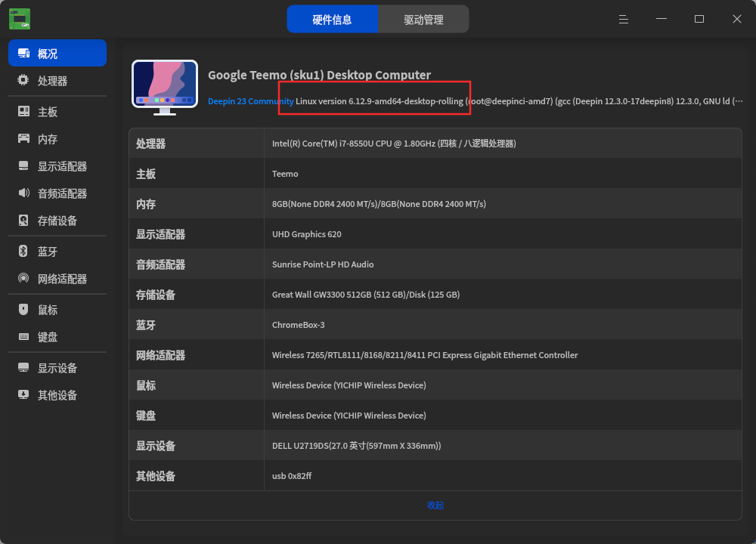
Task: Open the 音频适配器 speaker icon
Action: click(x=23, y=193)
